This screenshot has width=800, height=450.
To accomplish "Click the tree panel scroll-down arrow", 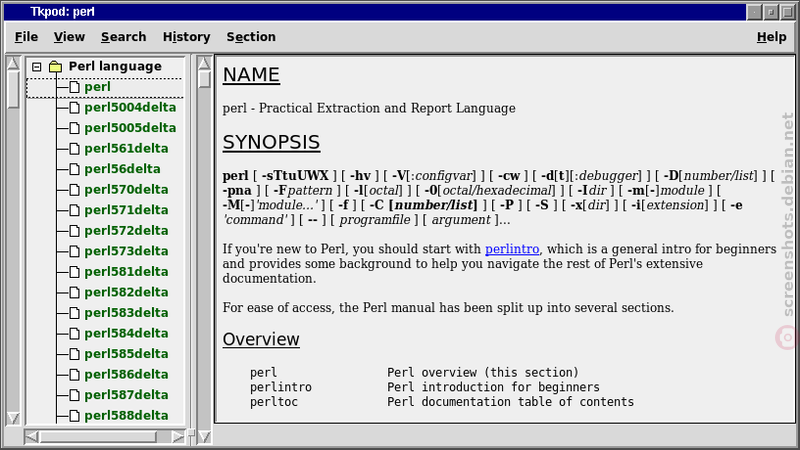I will 13,418.
